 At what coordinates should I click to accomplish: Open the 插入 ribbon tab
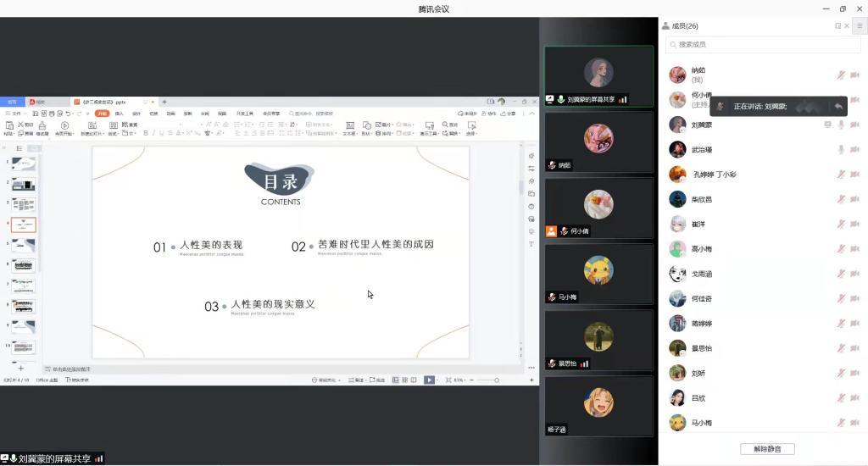[x=120, y=114]
